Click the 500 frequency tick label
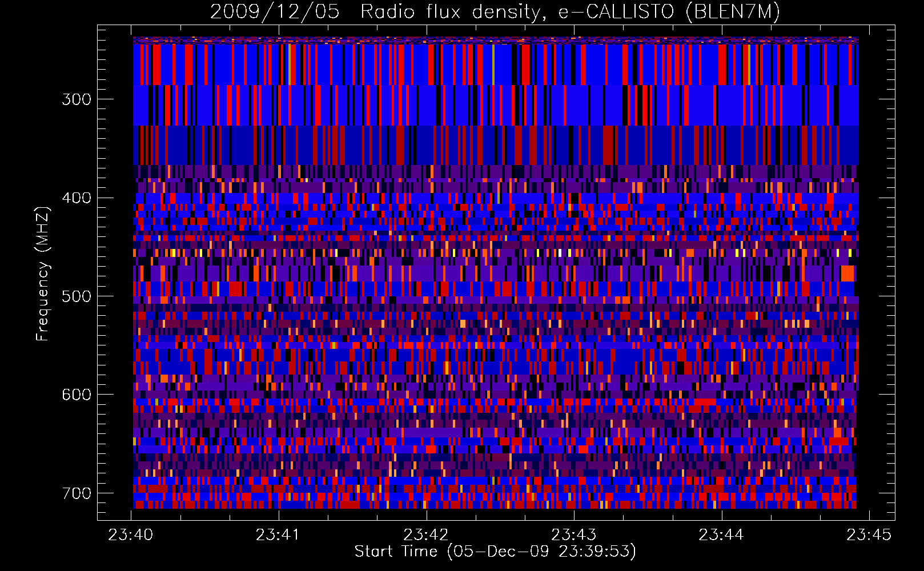924x571 pixels. (77, 296)
